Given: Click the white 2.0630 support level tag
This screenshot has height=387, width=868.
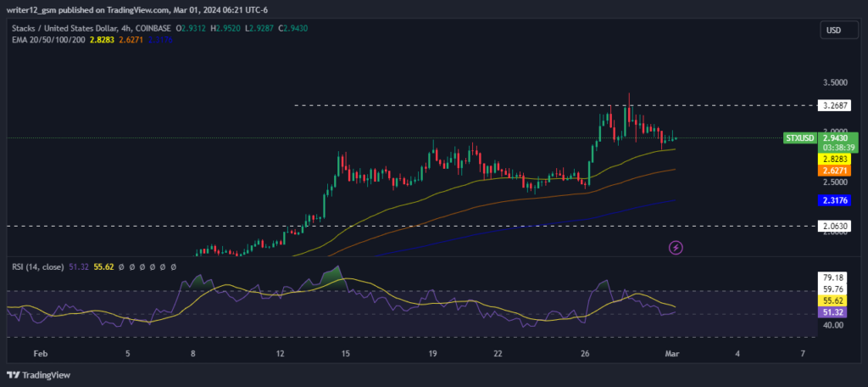Looking at the screenshot, I should tap(835, 227).
